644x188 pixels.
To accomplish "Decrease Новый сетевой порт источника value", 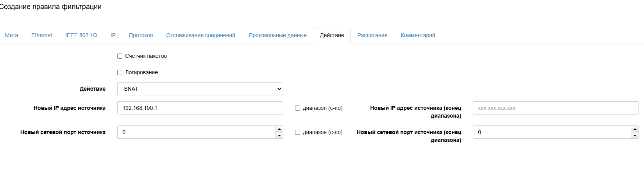I will click(x=279, y=136).
